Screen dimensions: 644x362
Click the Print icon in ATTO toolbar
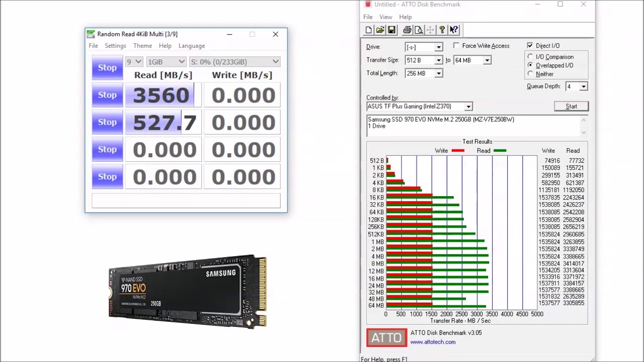coord(407,30)
